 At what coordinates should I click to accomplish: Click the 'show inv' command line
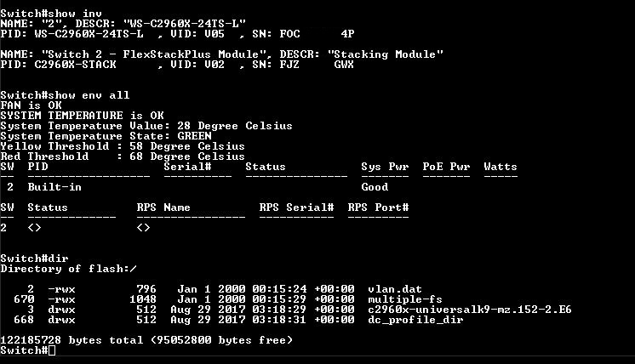pos(51,14)
